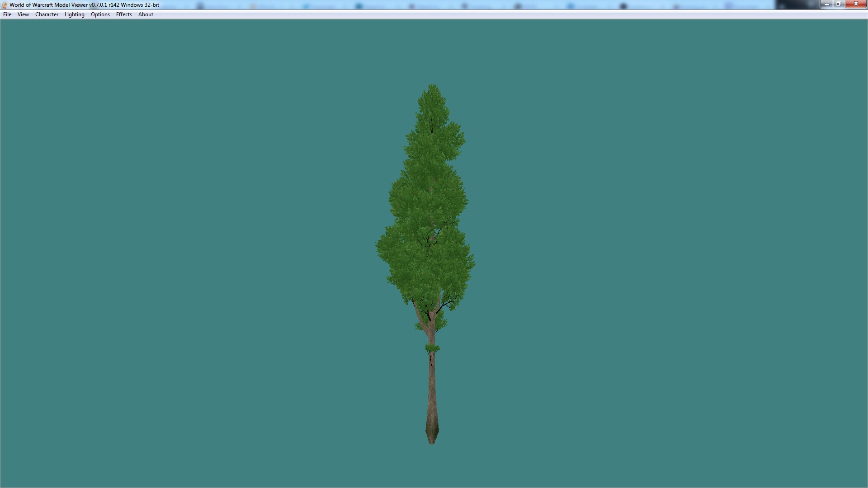Viewport: 868px width, 488px height.
Task: Close the Model Viewer window
Action: (x=855, y=4)
